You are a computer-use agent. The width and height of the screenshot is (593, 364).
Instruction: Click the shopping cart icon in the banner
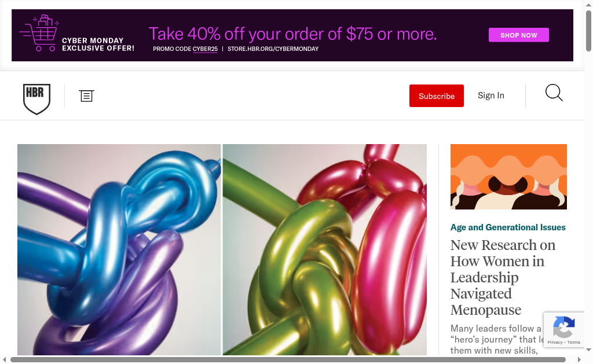coord(39,33)
